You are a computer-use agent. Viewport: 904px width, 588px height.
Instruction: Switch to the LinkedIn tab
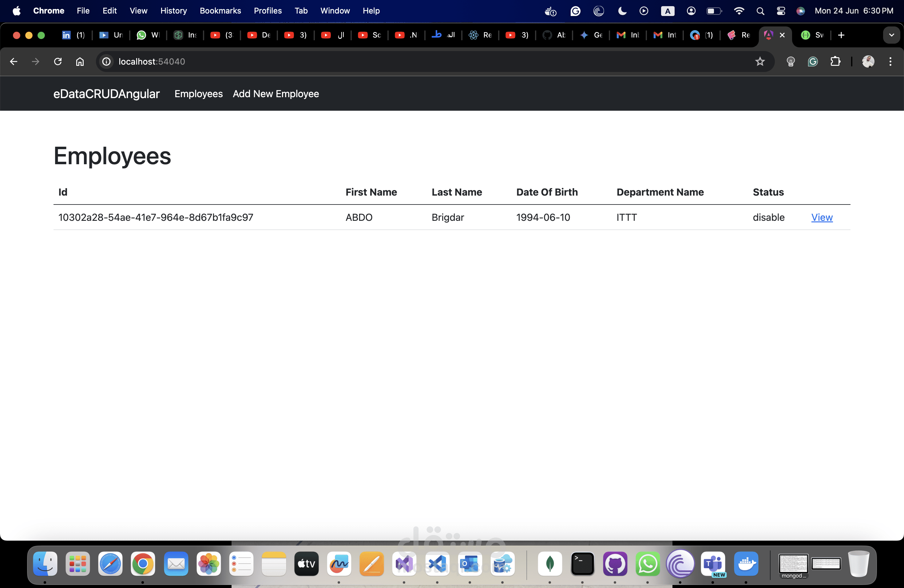73,35
